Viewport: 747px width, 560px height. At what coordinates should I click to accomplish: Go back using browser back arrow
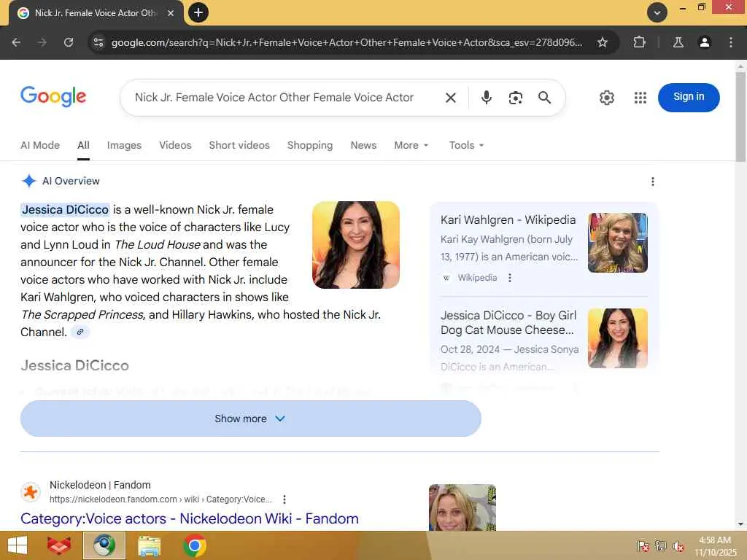point(16,42)
